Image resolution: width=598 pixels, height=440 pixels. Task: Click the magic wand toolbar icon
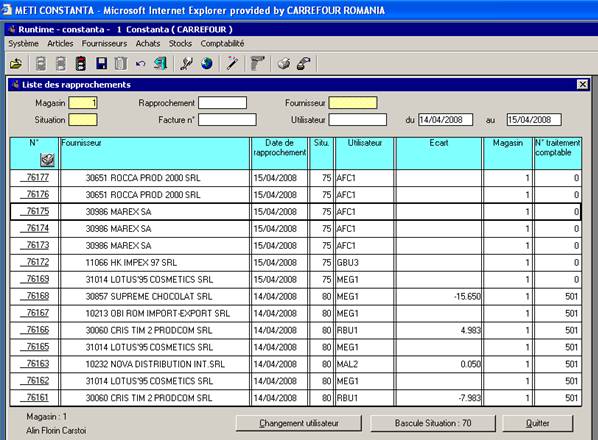click(232, 64)
